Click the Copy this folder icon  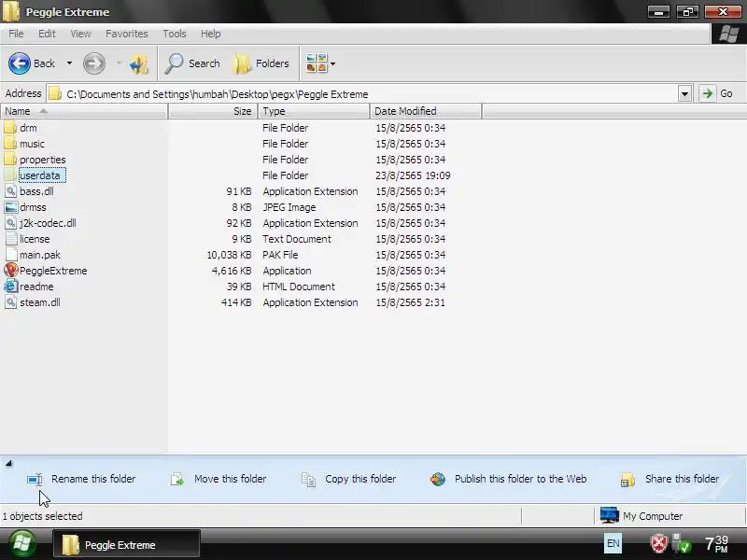tap(308, 480)
